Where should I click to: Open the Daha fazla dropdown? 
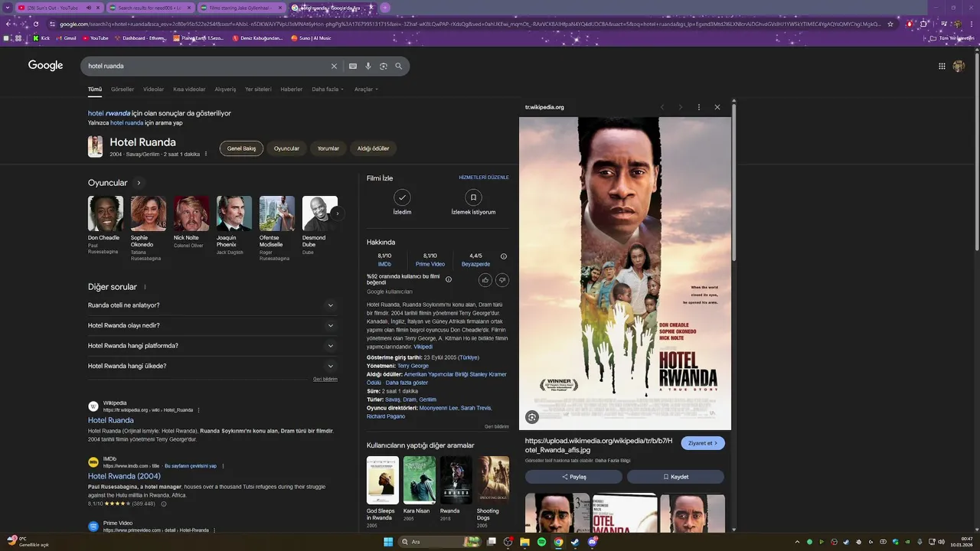click(328, 90)
